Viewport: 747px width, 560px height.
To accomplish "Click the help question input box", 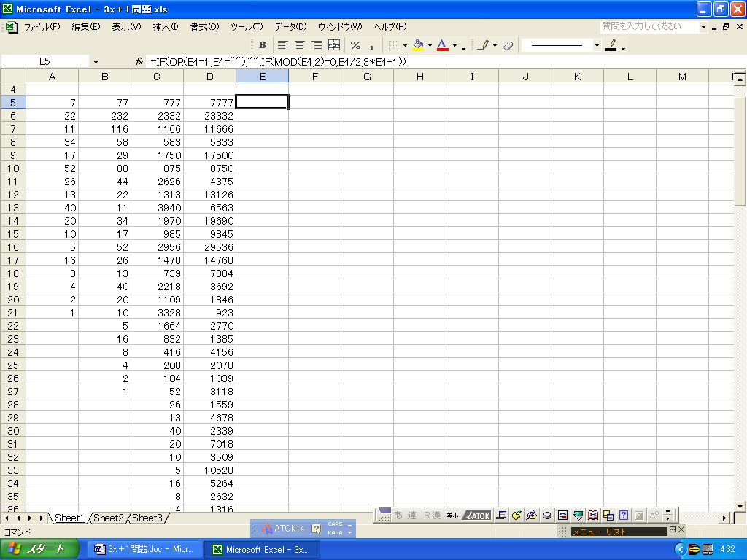I will point(649,26).
